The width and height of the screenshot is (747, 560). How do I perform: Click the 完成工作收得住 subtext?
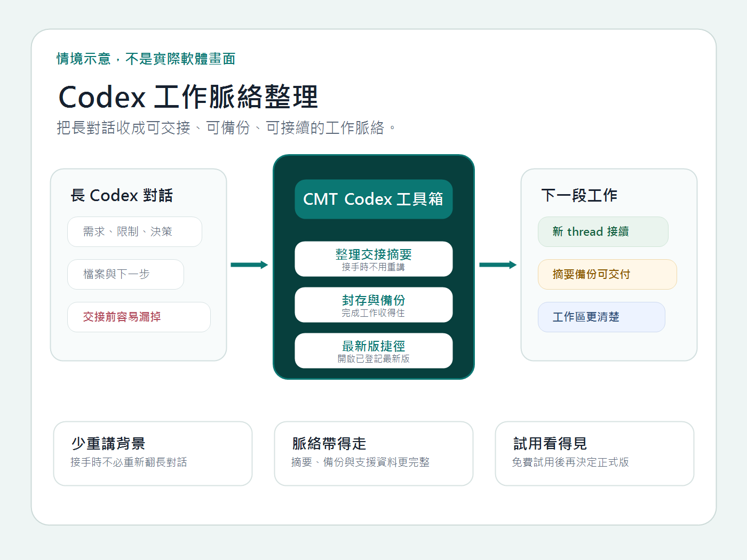pyautogui.click(x=373, y=313)
